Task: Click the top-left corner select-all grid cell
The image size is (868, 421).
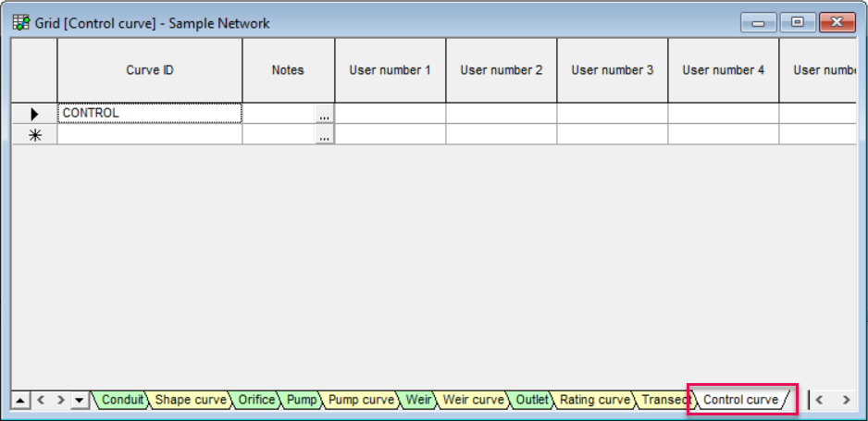Action: pos(34,70)
